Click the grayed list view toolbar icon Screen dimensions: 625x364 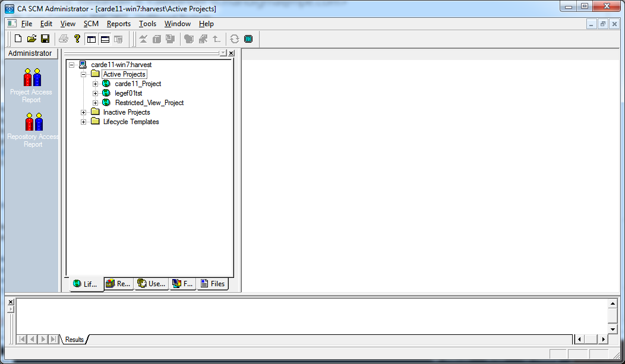118,39
